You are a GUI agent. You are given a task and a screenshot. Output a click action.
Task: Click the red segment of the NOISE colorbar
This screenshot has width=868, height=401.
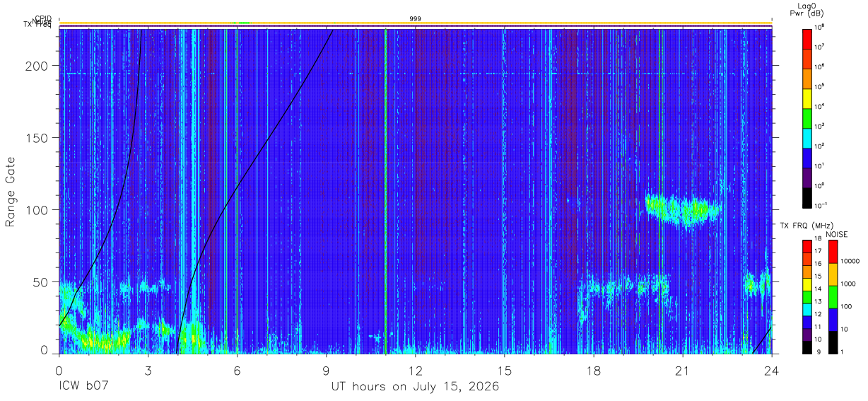coord(833,251)
